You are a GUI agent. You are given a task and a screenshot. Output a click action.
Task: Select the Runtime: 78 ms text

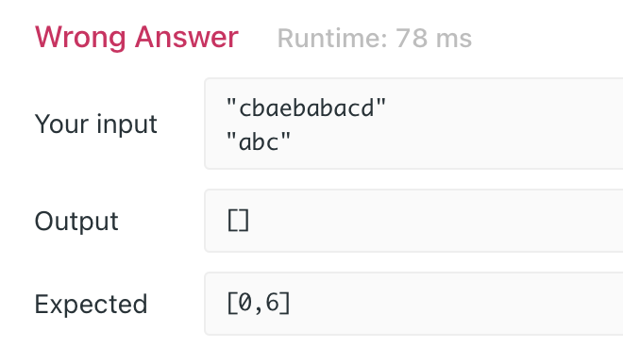coord(375,39)
